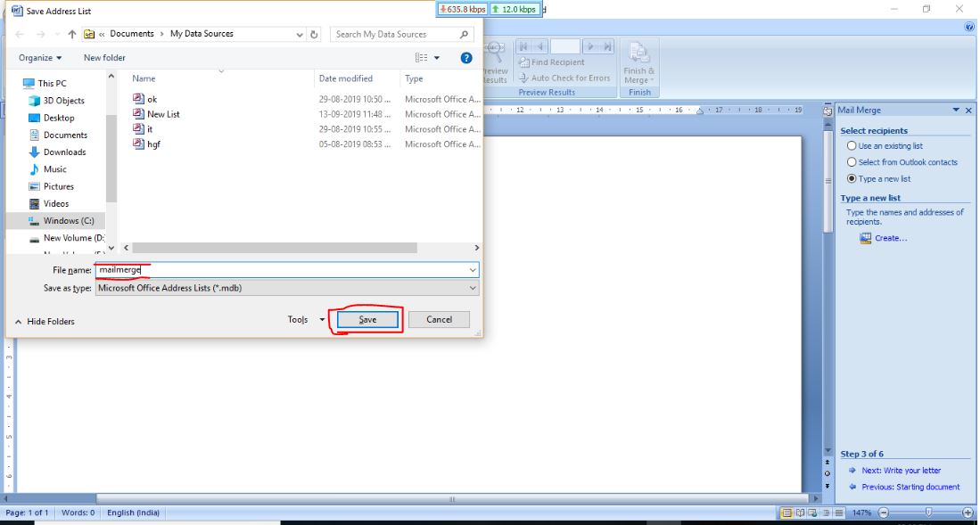Screen dimensions: 980x525
Task: Click the Create icon in Mail Merge pane
Action: (865, 237)
